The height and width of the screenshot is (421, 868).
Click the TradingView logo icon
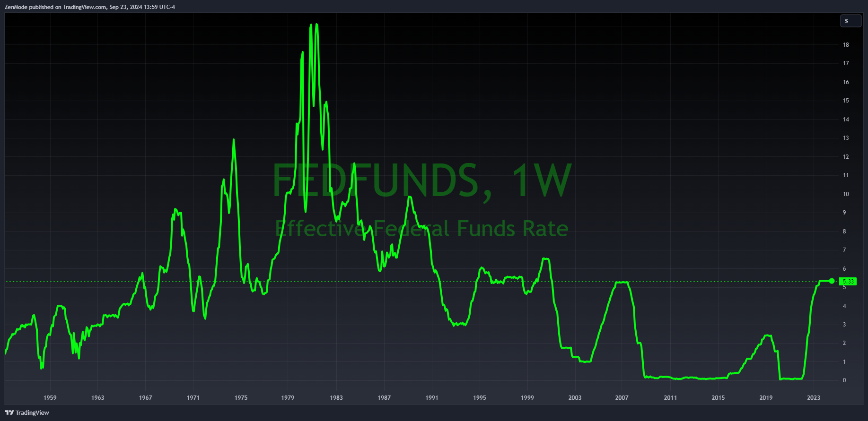point(9,412)
